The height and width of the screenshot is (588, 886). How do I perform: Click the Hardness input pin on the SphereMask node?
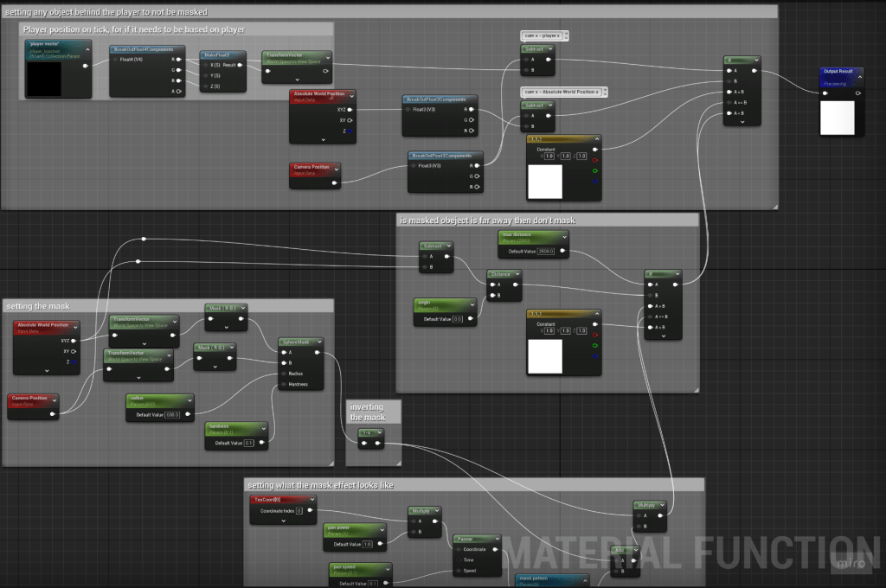283,385
